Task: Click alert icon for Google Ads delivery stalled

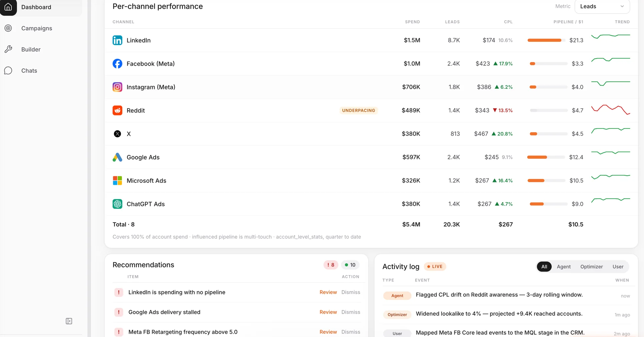Action: click(119, 312)
